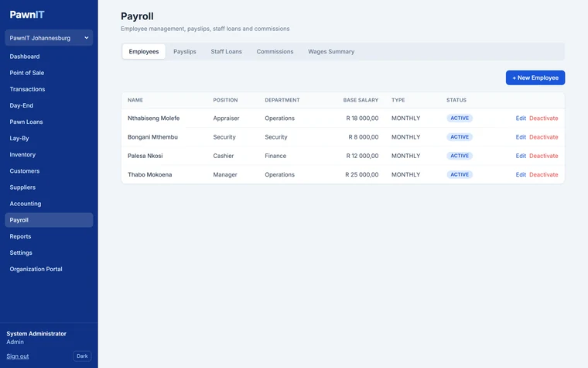
Task: Click the NAME column header
Action: coord(135,100)
